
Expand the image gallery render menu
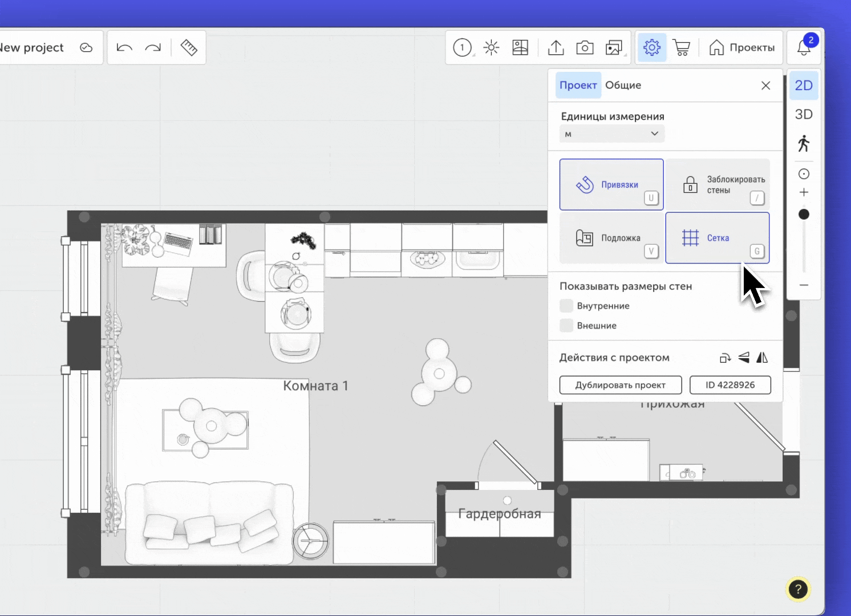(x=614, y=48)
